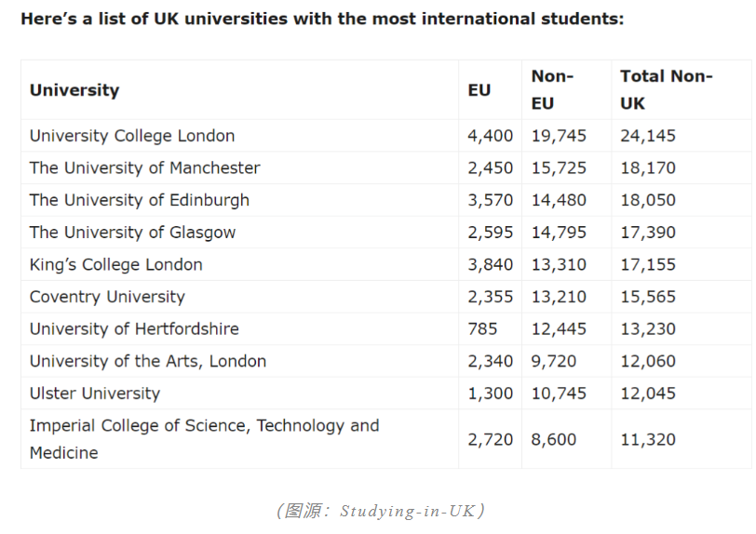Viewport: 756px width, 534px height.
Task: Click the University column header
Action: tap(74, 90)
